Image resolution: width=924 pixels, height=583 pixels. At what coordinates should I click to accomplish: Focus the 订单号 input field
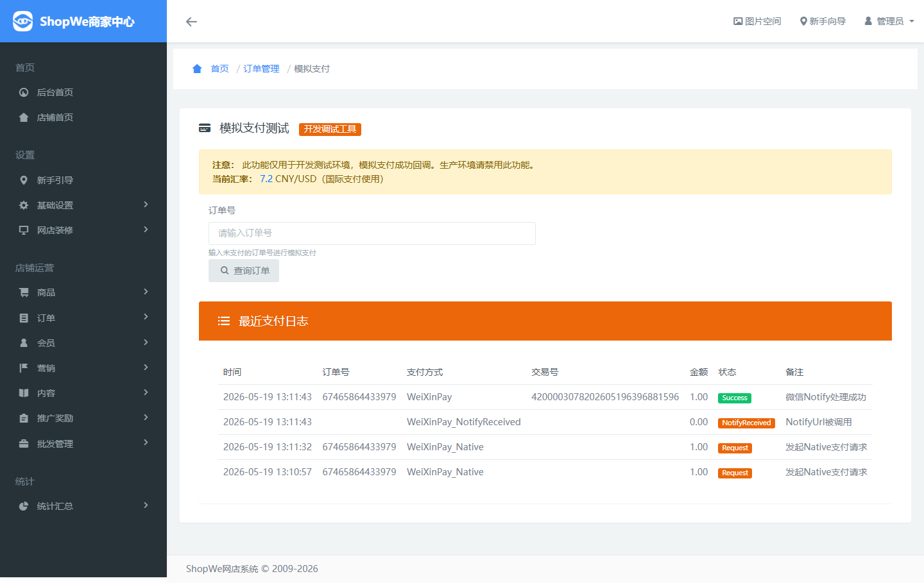click(x=372, y=233)
